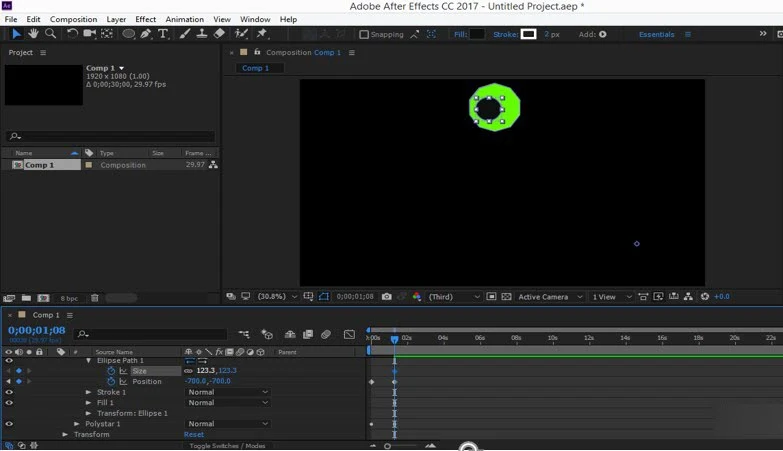Open the Animation menu
The height and width of the screenshot is (451, 783).
point(184,19)
